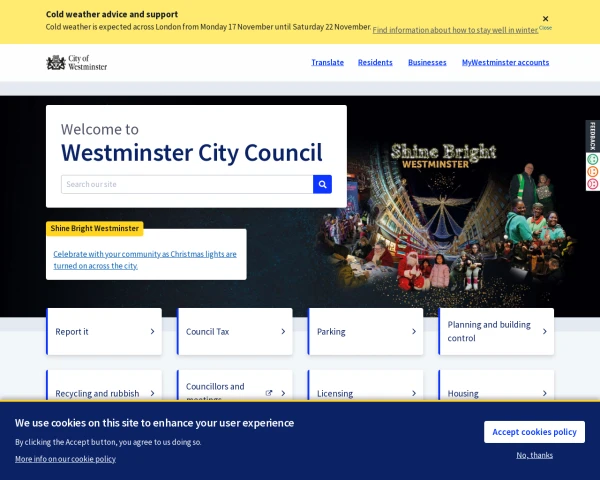Viewport: 600px width, 480px height.
Task: Open the Council Tax tile
Action: coord(235,331)
